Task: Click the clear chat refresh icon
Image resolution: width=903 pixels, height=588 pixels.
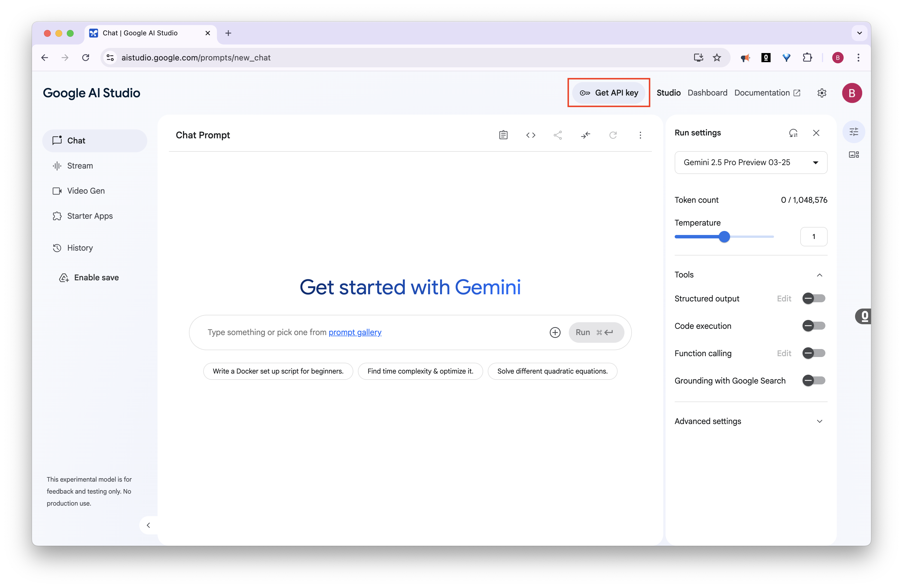Action: tap(613, 135)
